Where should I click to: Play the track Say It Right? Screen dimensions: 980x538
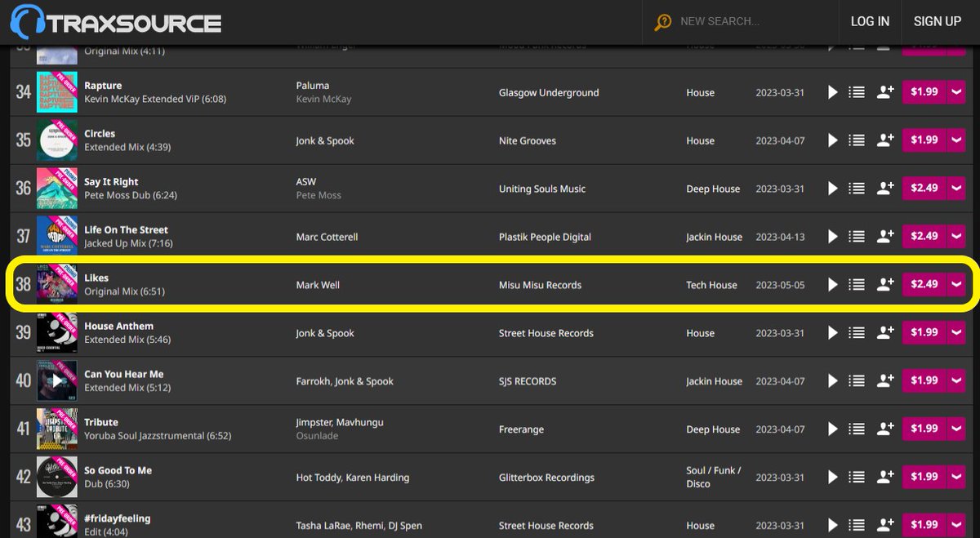click(x=832, y=189)
